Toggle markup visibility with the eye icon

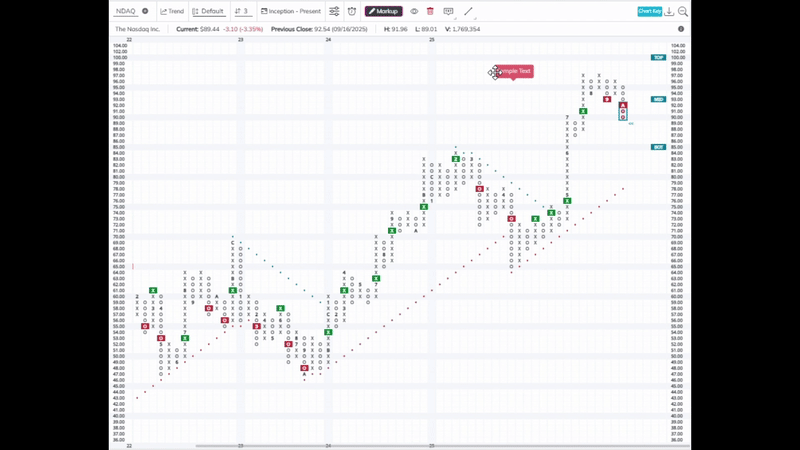coord(414,11)
